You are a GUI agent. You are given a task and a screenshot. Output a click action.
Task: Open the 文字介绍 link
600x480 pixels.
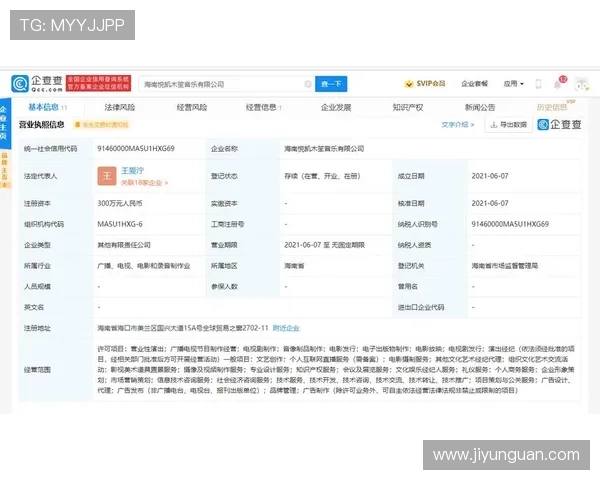(458, 124)
